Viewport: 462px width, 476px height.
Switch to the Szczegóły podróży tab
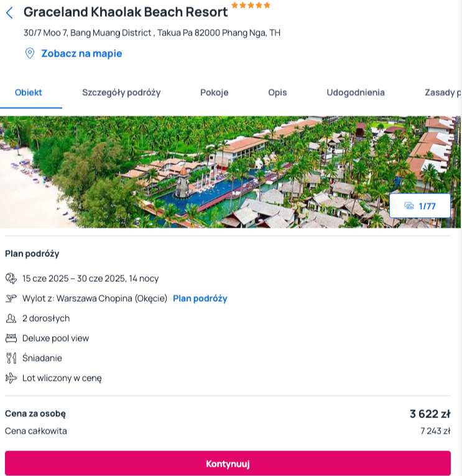(121, 93)
